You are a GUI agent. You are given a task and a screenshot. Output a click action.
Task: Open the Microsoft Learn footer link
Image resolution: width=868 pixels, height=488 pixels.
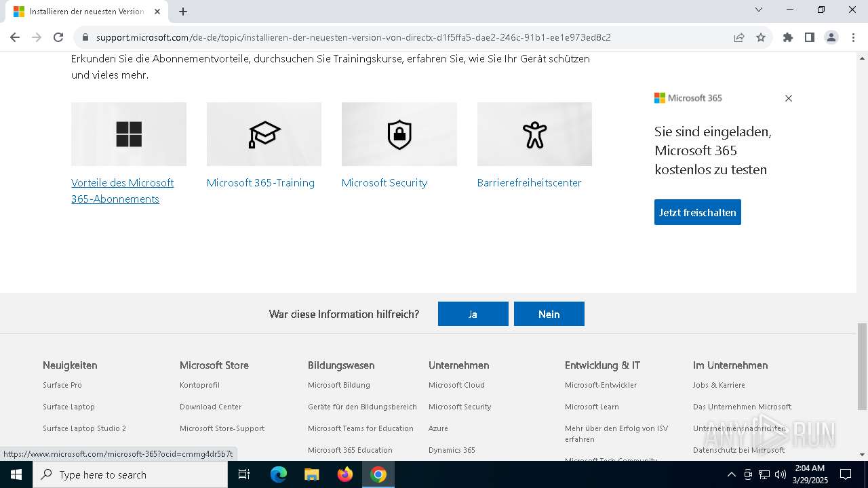(x=592, y=407)
